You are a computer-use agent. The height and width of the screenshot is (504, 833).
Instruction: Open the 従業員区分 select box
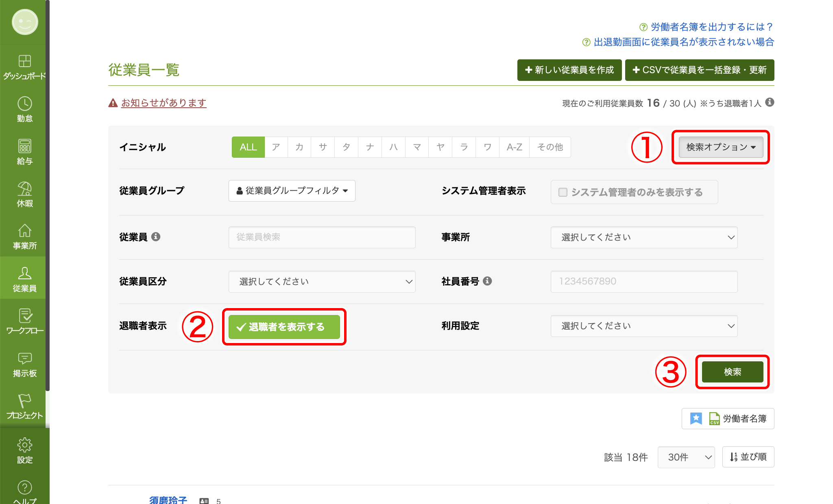tap(322, 282)
